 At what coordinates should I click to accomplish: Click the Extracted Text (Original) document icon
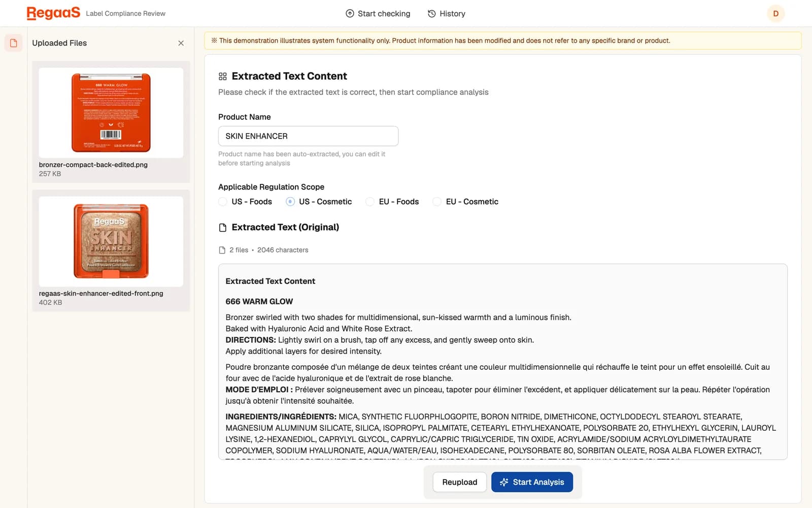click(223, 228)
